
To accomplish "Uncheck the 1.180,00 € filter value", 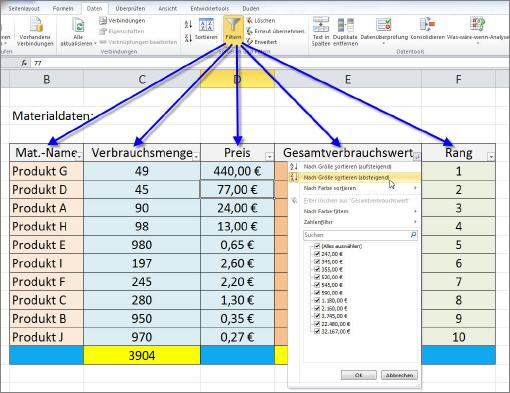I will (317, 300).
